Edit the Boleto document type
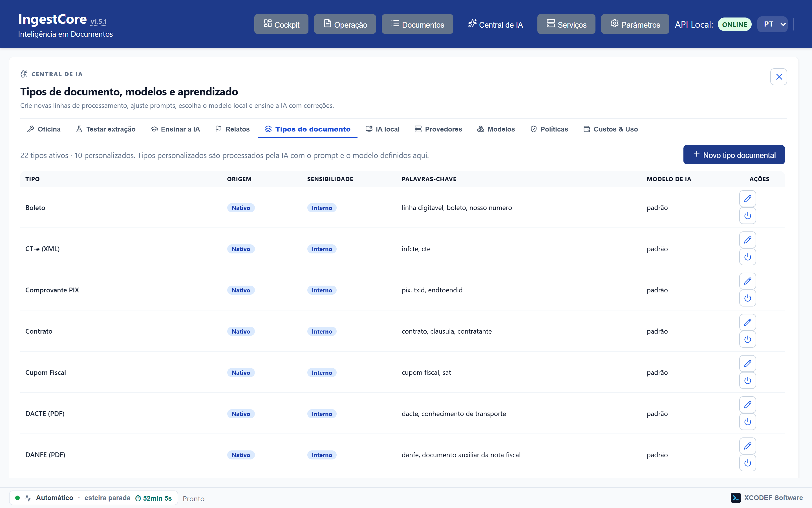This screenshot has height=508, width=812. (x=747, y=199)
